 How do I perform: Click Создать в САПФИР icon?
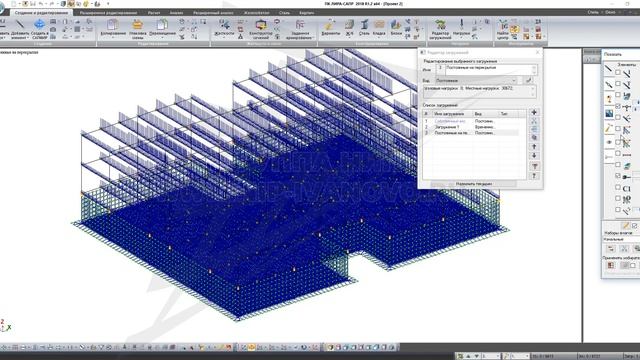pyautogui.click(x=40, y=28)
